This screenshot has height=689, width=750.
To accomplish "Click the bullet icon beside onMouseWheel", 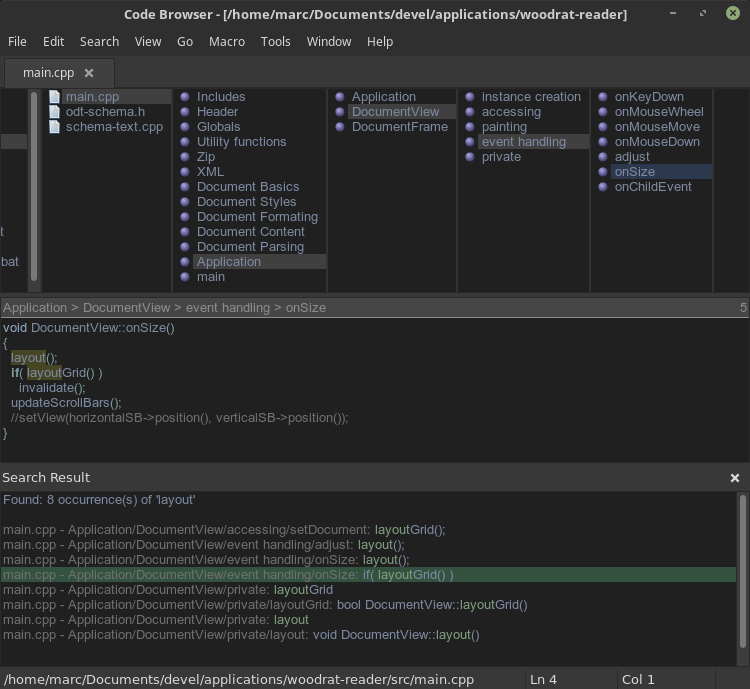I will pos(603,111).
